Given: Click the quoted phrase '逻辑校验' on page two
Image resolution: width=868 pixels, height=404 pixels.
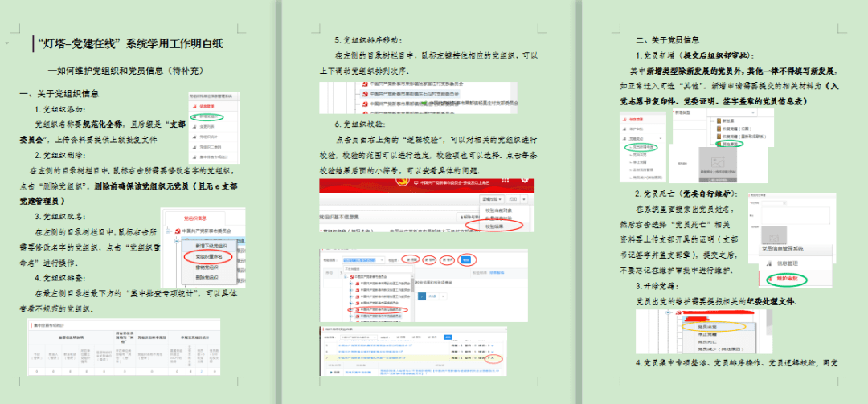Looking at the screenshot, I should click(x=422, y=139).
